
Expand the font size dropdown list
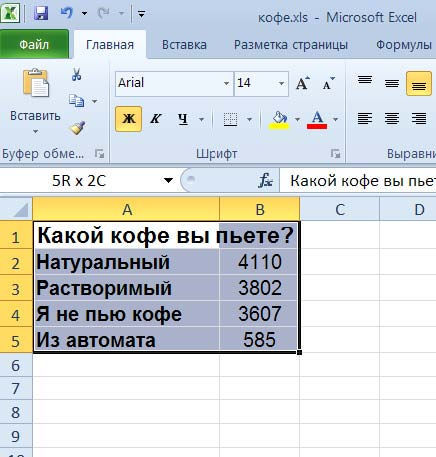(x=281, y=83)
